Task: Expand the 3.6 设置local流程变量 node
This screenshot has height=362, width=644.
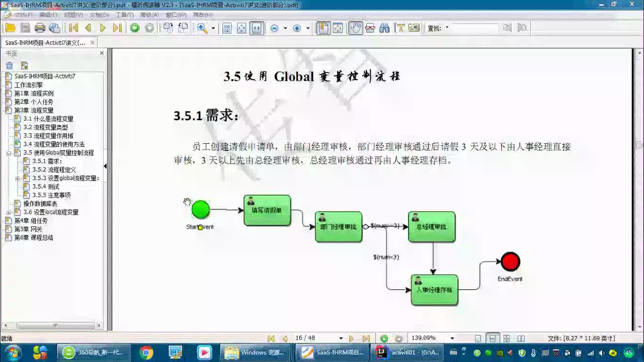Action: pyautogui.click(x=9, y=212)
